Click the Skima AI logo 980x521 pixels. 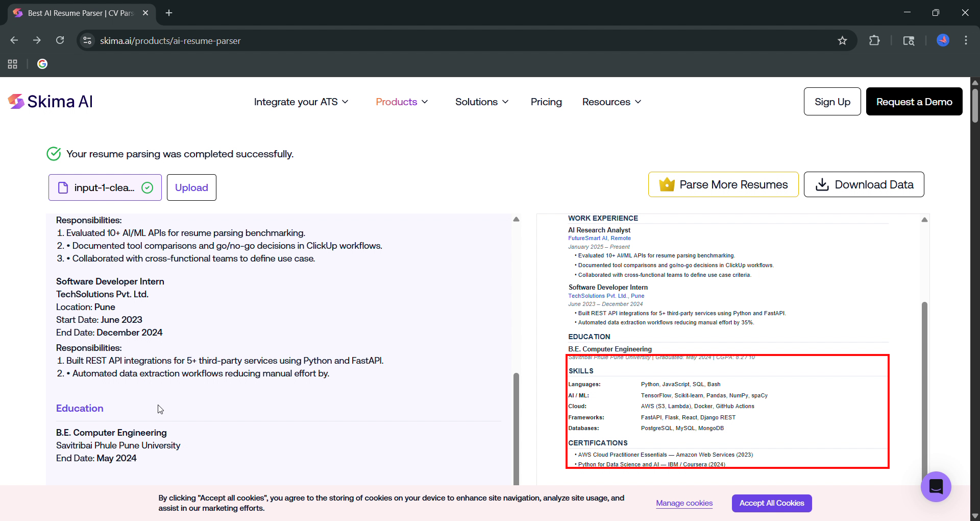tap(50, 102)
